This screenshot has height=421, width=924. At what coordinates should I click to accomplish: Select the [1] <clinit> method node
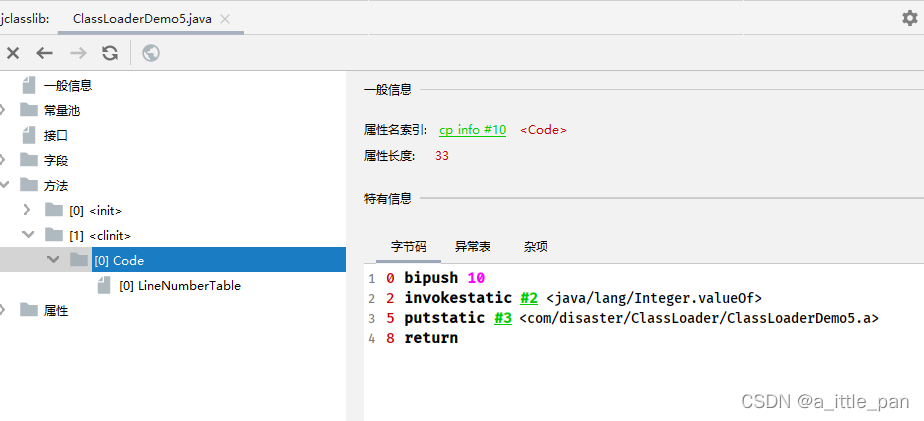coord(100,235)
